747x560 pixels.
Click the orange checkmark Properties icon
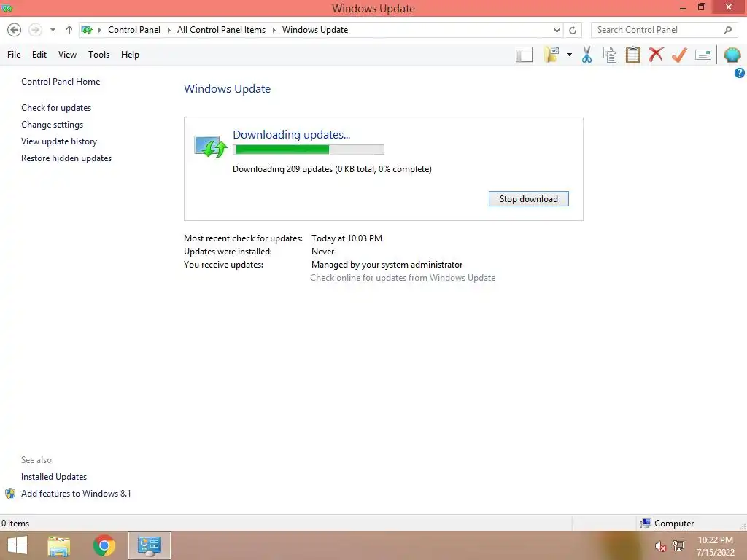[679, 55]
